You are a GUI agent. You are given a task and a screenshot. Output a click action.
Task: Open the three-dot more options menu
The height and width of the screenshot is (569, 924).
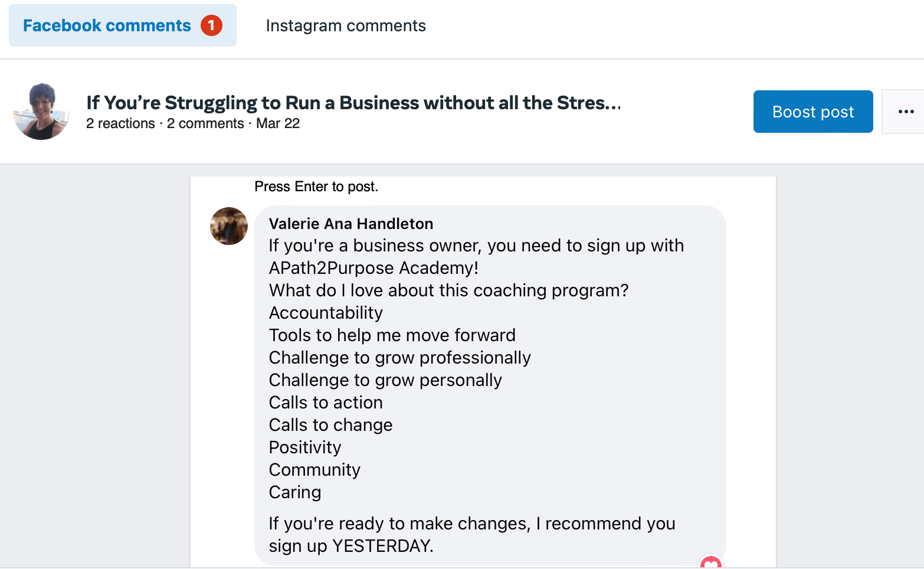pyautogui.click(x=905, y=112)
